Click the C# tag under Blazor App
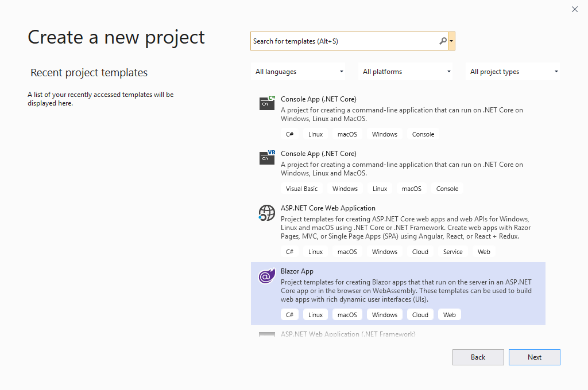 (x=289, y=315)
